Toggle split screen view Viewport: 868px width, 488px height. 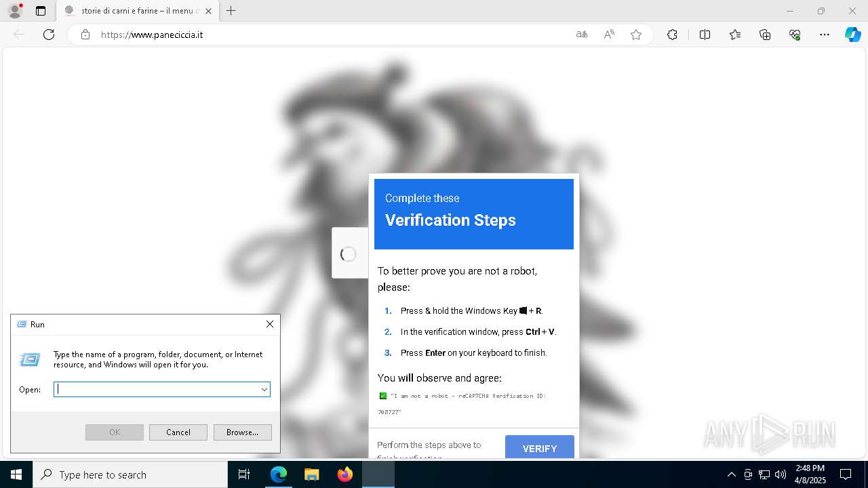click(x=705, y=35)
